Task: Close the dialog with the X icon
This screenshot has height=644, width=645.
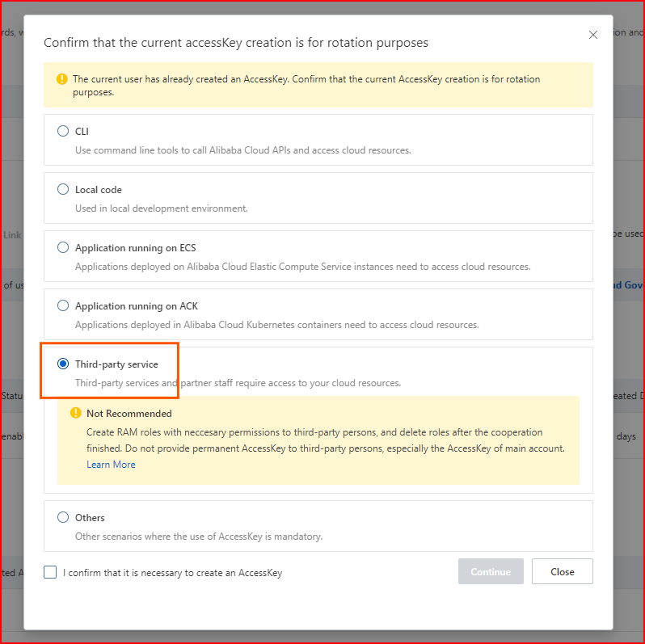Action: click(593, 35)
